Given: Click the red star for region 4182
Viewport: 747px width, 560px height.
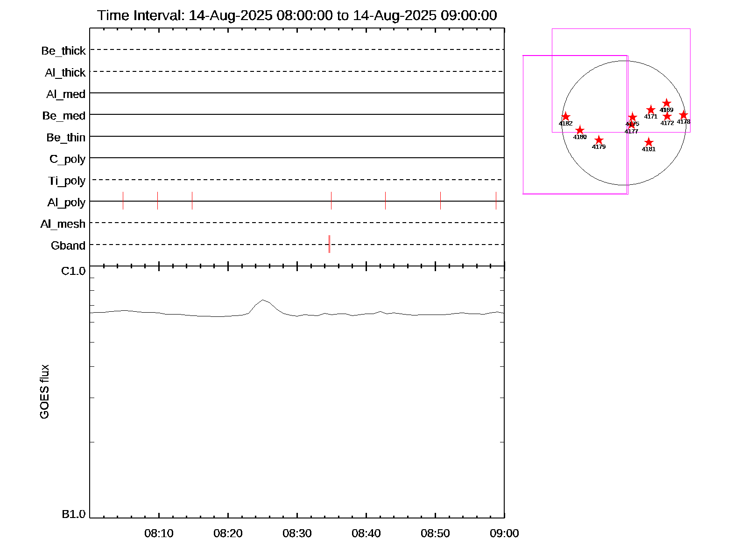Looking at the screenshot, I should coord(565,117).
